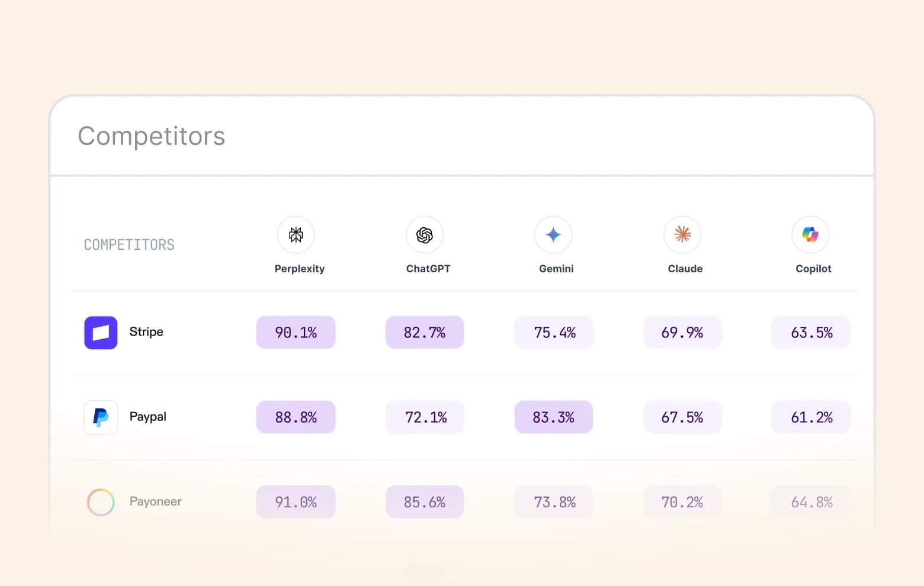Click Payoneer's 64.8% Copilot score
Screen dimensions: 924x586
(x=811, y=502)
